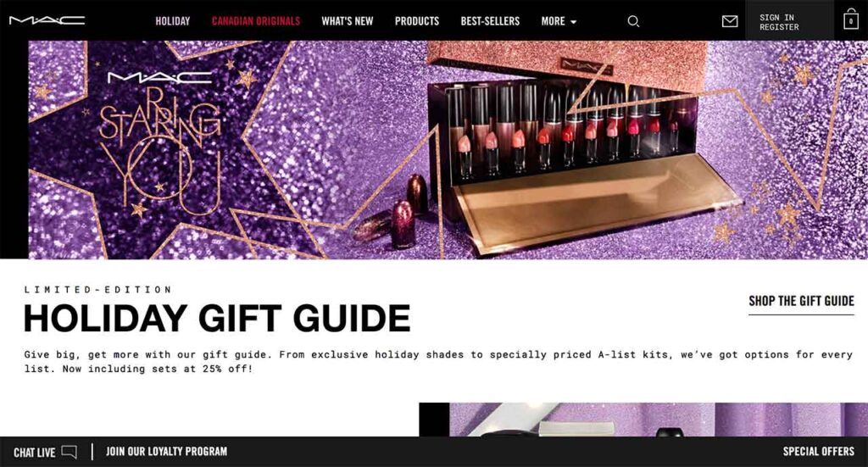Click the lipstick gift box hero banner
868x467 pixels.
coord(448,150)
